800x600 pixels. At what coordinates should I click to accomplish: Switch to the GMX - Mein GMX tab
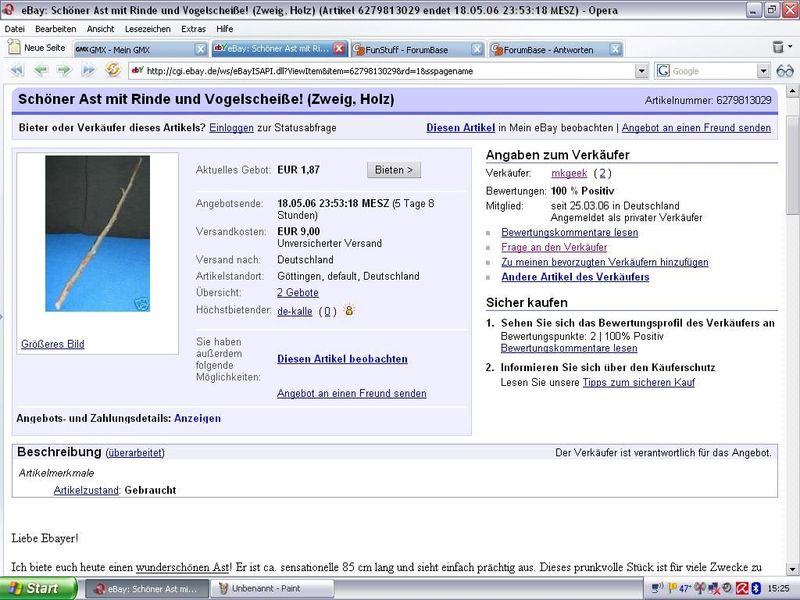click(x=134, y=49)
